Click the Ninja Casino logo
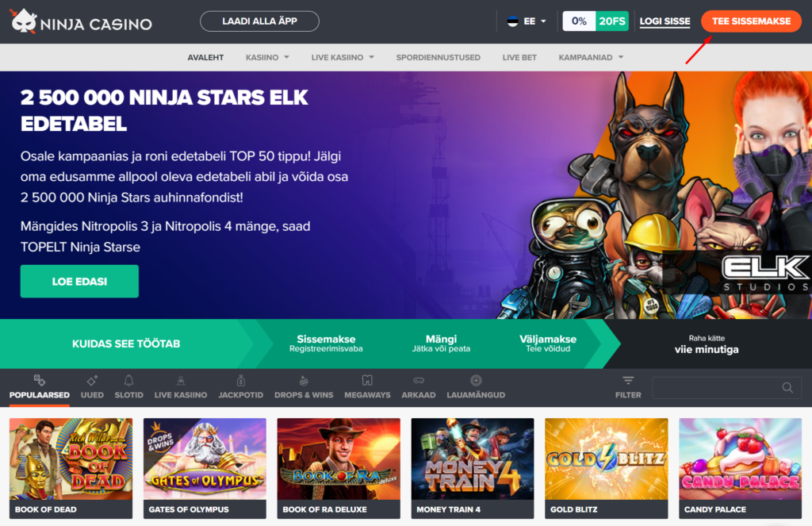Screen dimensions: 812x526 (81, 21)
